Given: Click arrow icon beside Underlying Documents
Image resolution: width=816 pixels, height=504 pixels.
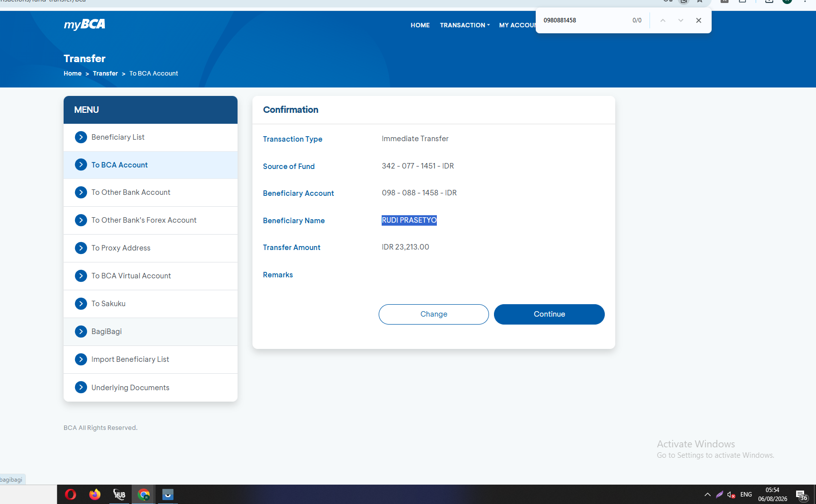Looking at the screenshot, I should click(x=81, y=387).
